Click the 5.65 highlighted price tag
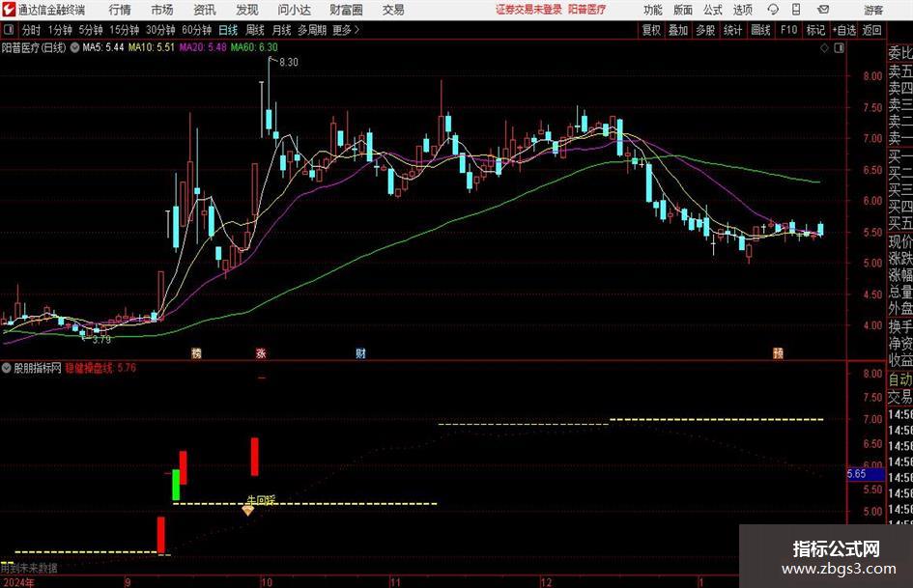Viewport: 913px width, 588px height. pos(866,474)
